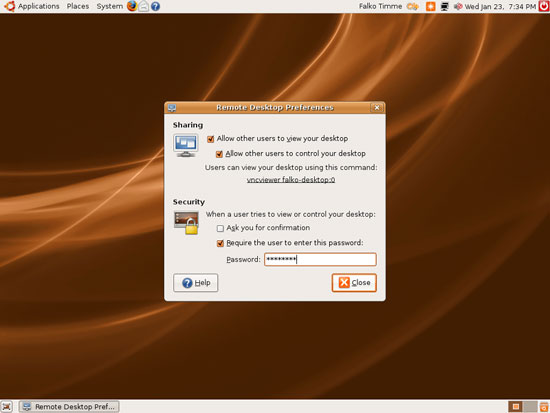Viewport: 550px width, 413px height.
Task: Click the network monitor tray icon
Action: point(444,6)
